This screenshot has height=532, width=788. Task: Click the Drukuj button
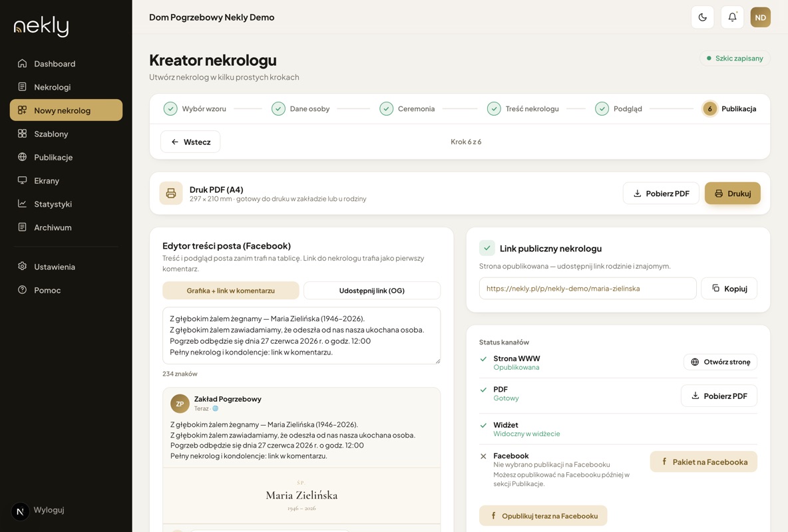pos(732,194)
